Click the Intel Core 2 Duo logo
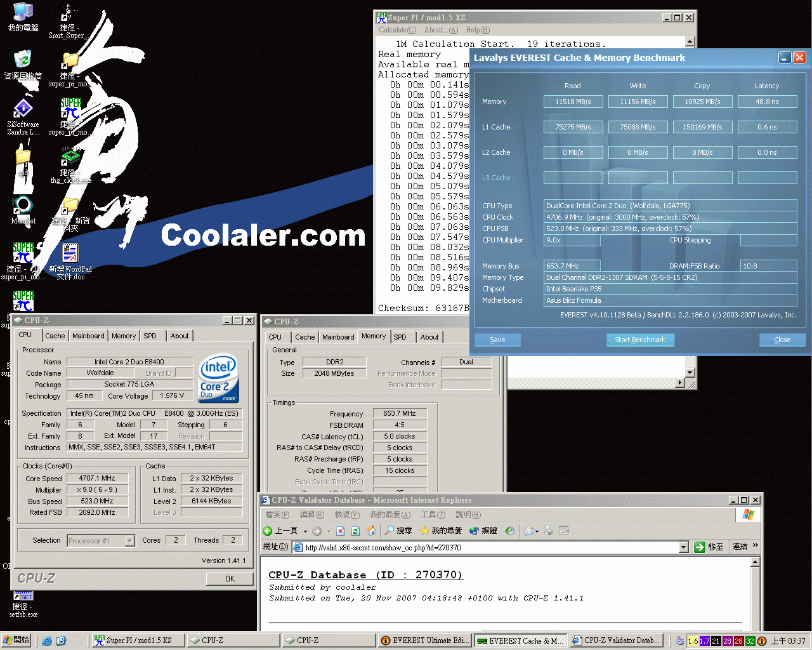Image resolution: width=812 pixels, height=650 pixels. [219, 379]
